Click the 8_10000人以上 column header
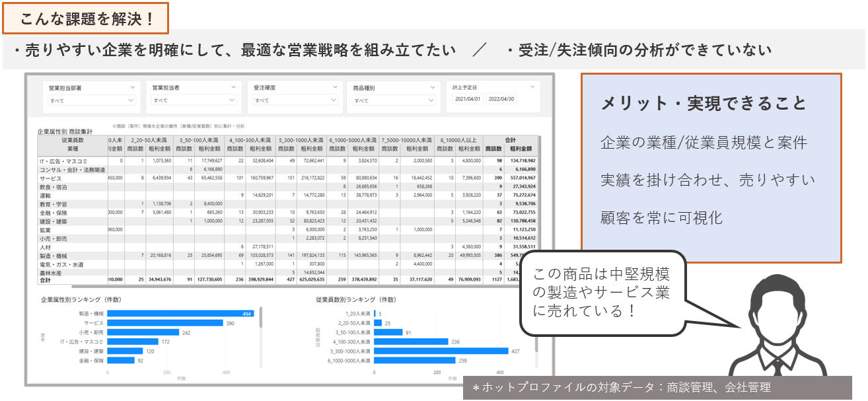This screenshot has width=868, height=401. pyautogui.click(x=458, y=140)
